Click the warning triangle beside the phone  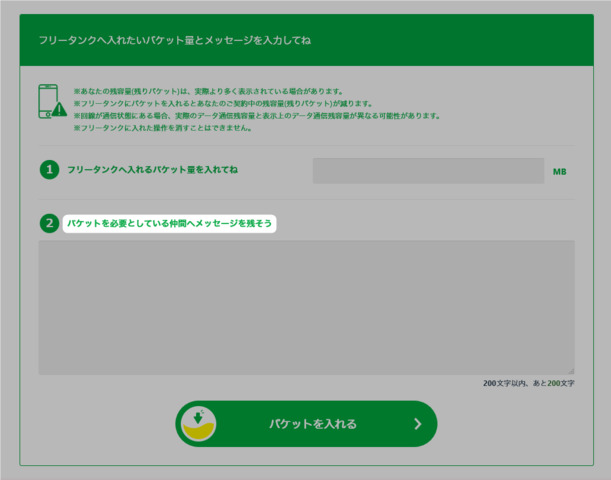[60, 108]
